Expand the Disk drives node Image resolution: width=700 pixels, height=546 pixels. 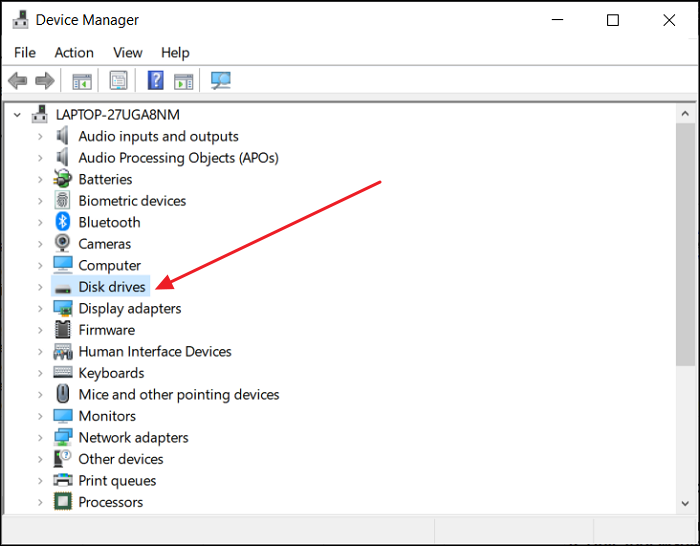[x=40, y=287]
